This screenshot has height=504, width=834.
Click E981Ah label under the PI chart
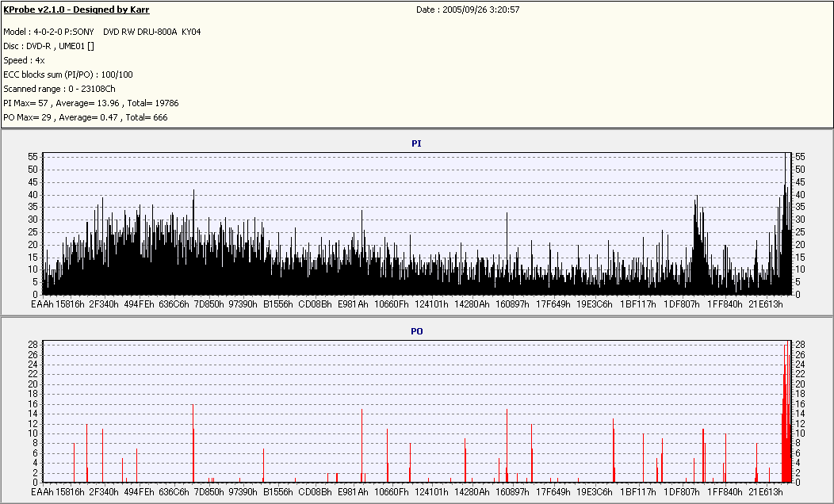click(x=353, y=304)
